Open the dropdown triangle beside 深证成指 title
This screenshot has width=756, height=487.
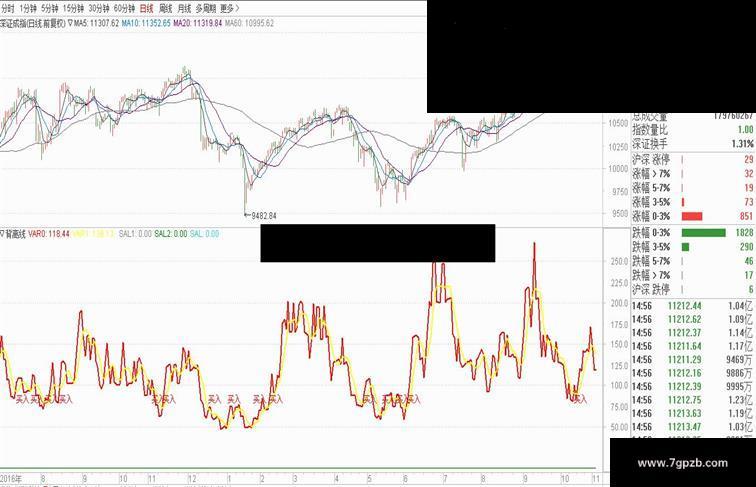pos(70,23)
